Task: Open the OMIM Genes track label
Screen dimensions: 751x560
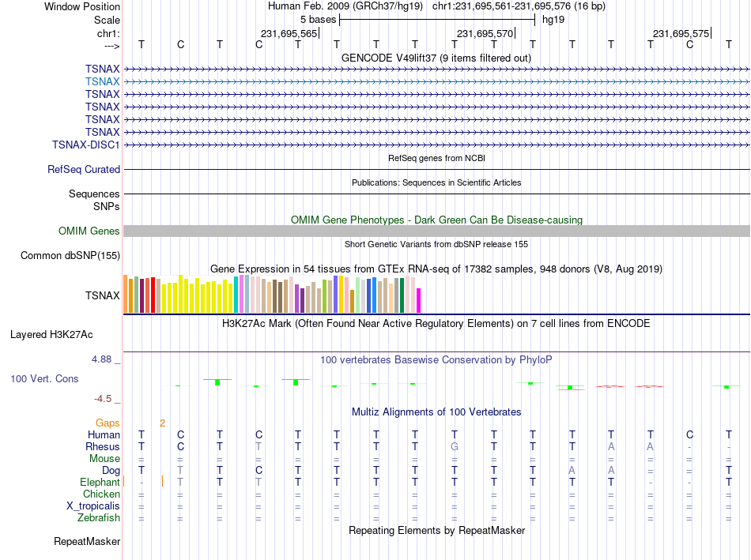Action: (x=89, y=231)
